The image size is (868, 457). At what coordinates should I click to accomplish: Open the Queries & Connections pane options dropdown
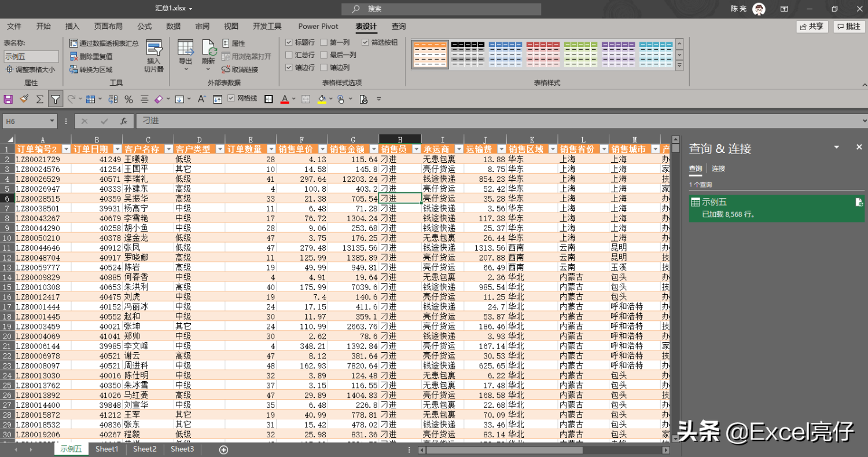(x=837, y=147)
